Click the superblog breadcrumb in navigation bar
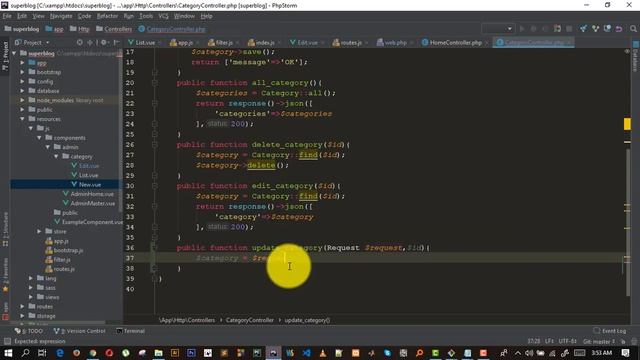This screenshot has height=360, width=640. (x=22, y=29)
